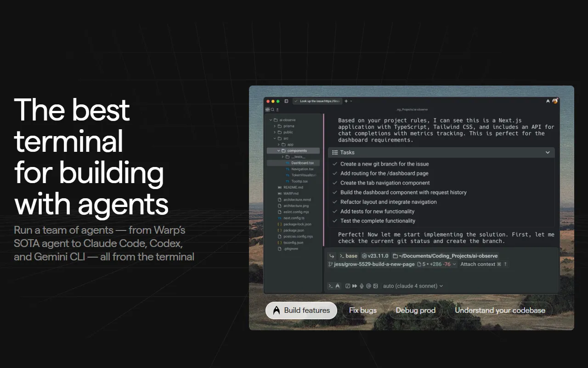588x368 pixels.
Task: Collapse the Tasks list chevron
Action: click(x=548, y=152)
